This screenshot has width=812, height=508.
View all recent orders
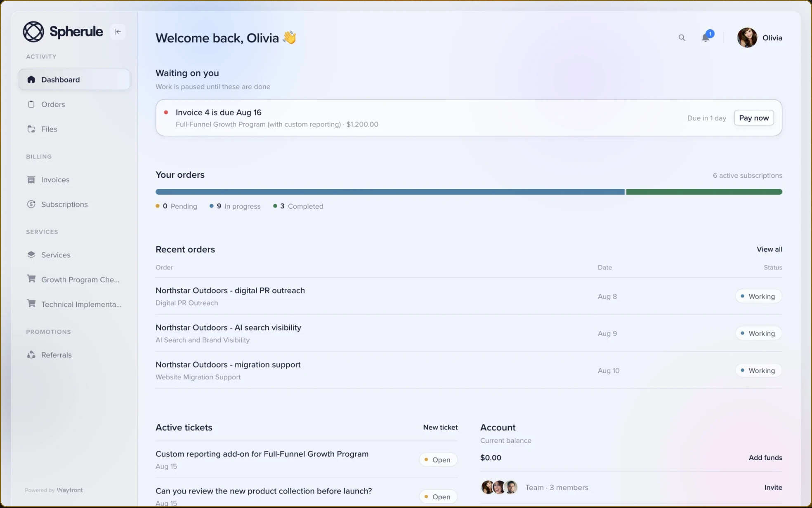point(769,249)
